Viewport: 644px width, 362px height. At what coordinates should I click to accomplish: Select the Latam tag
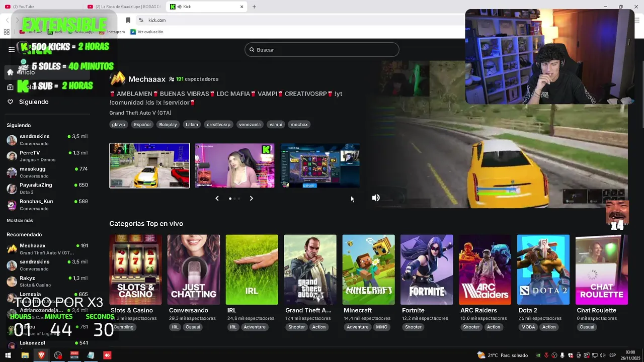point(192,125)
